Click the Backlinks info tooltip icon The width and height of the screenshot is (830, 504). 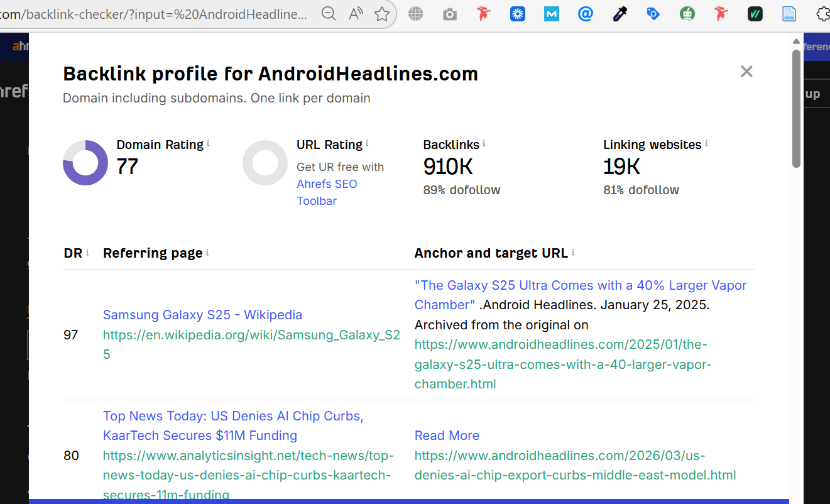click(483, 142)
